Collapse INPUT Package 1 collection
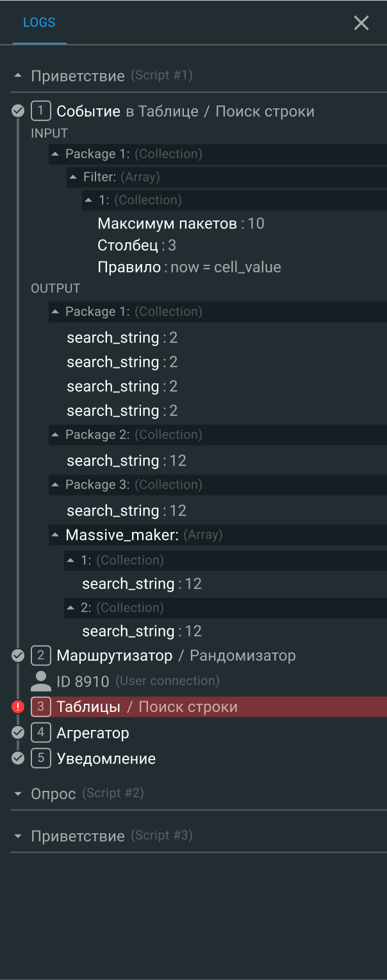This screenshot has height=980, width=387. pyautogui.click(x=56, y=154)
